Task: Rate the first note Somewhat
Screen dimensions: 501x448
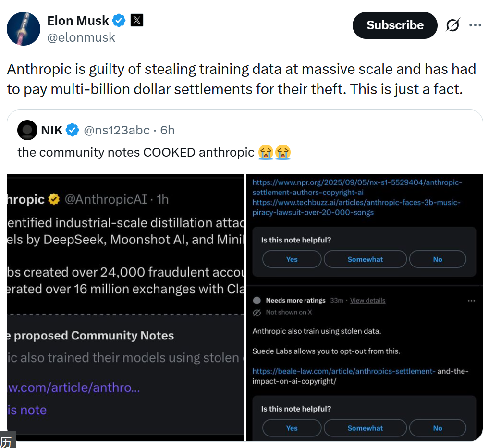Action: (365, 259)
